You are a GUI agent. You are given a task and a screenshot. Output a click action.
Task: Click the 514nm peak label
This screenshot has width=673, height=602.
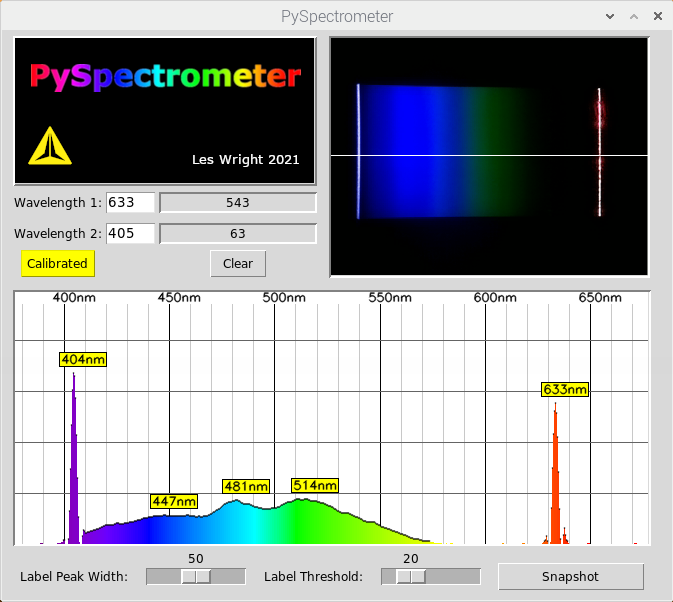pyautogui.click(x=315, y=485)
